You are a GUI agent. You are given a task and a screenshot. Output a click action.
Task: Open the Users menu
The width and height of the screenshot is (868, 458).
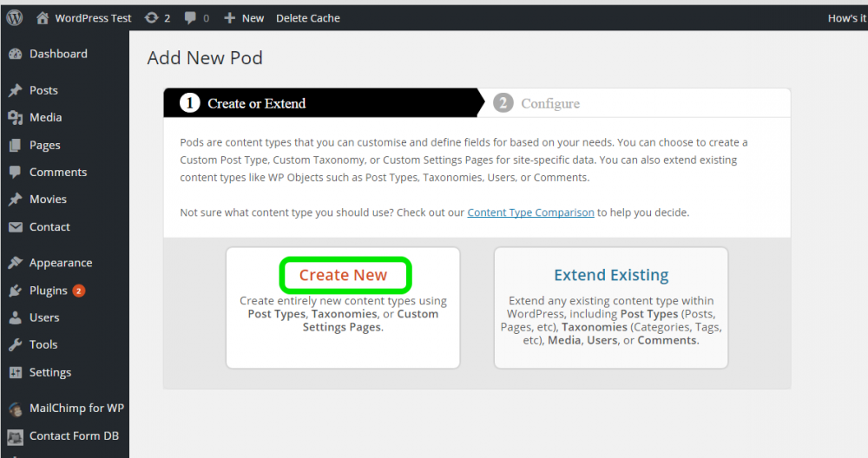click(44, 317)
